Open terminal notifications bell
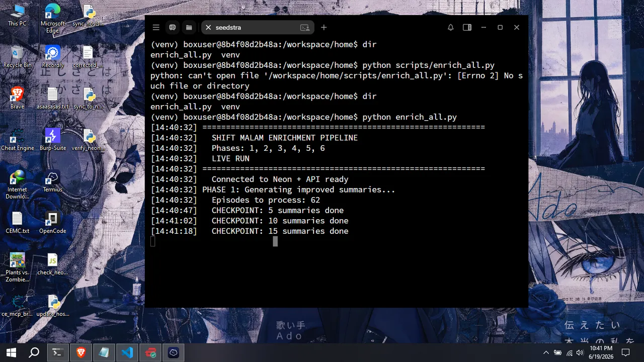 450,28
